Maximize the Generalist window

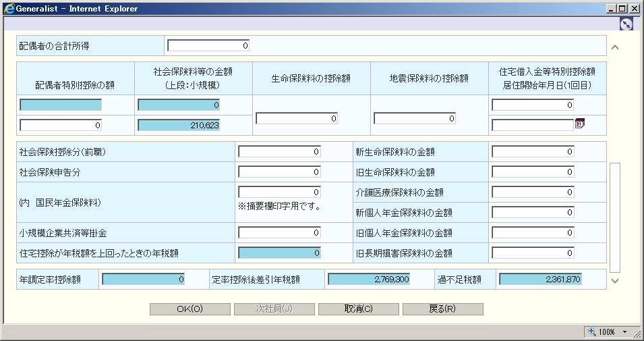click(622, 9)
